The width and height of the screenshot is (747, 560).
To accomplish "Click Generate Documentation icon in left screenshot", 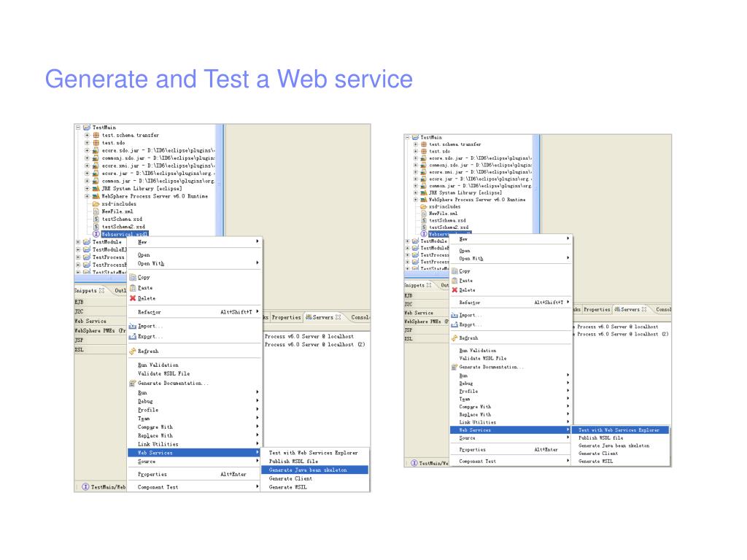I will coord(133,384).
